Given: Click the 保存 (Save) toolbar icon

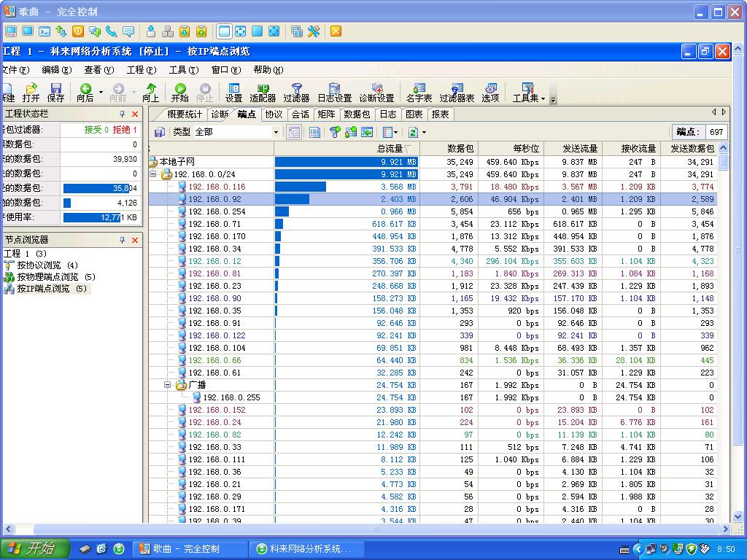Looking at the screenshot, I should tap(55, 92).
